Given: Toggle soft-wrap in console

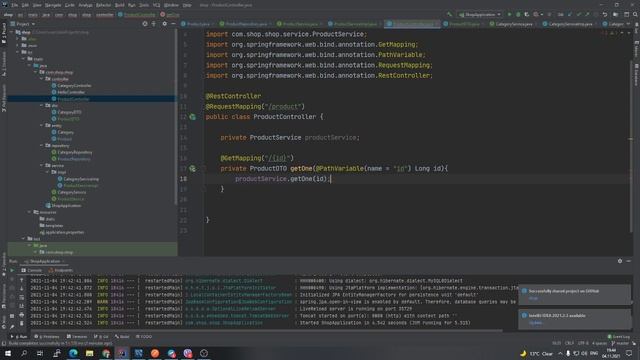Looking at the screenshot, I should point(22,298).
